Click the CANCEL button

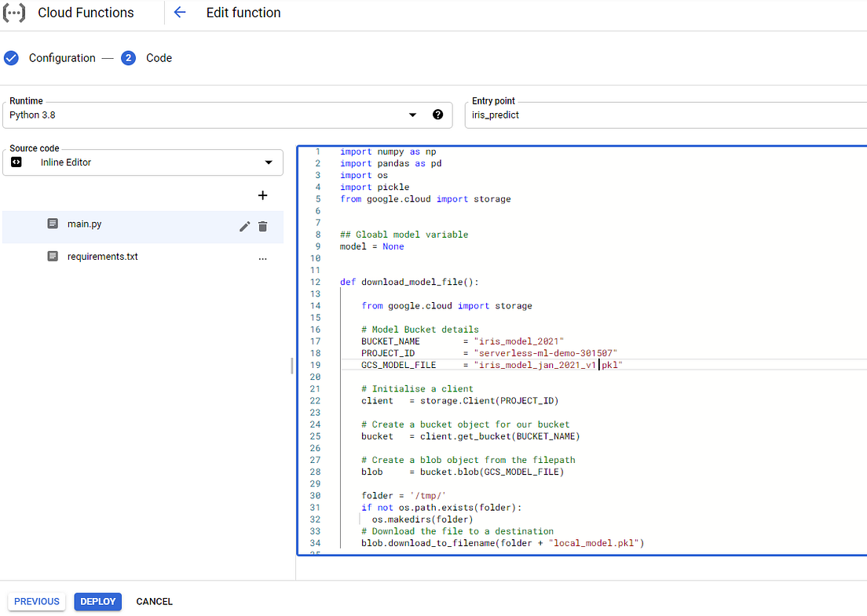pos(153,601)
